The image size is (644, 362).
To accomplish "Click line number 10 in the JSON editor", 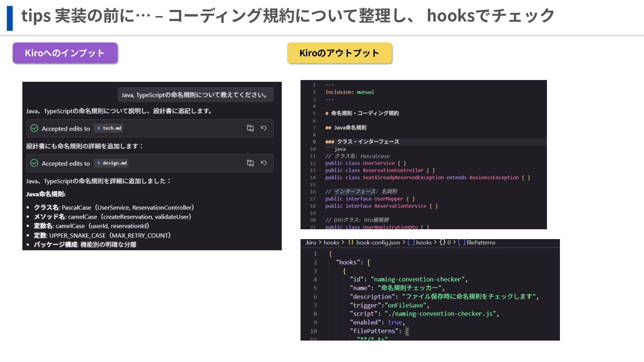I will click(314, 331).
